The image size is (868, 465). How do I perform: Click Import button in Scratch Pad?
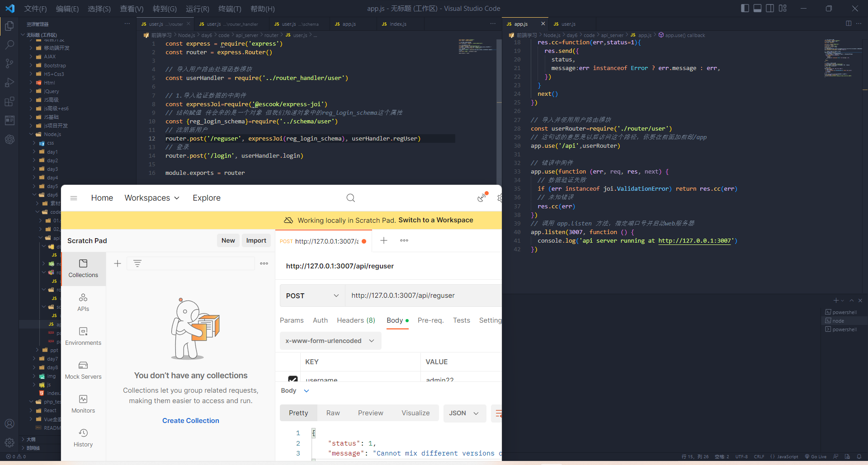[x=256, y=240]
